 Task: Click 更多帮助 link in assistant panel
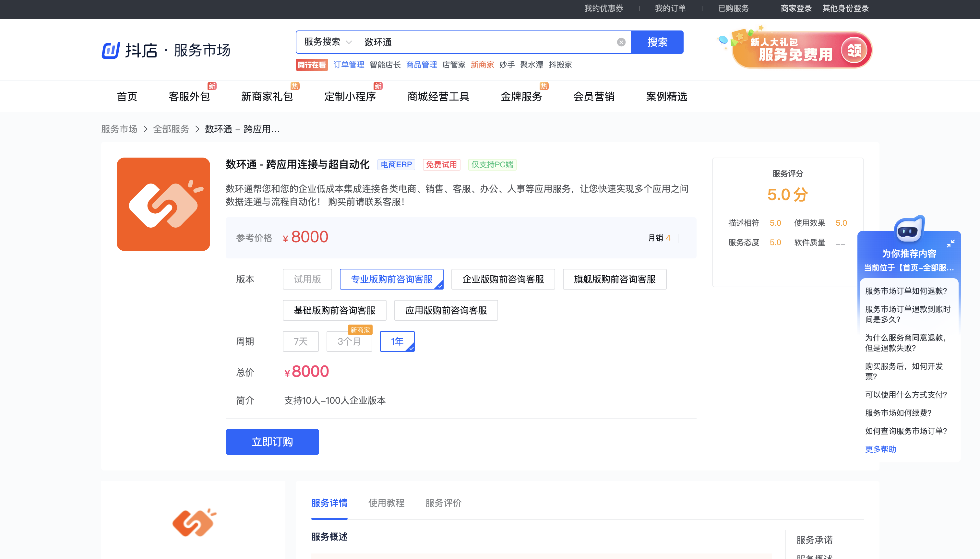pos(880,449)
